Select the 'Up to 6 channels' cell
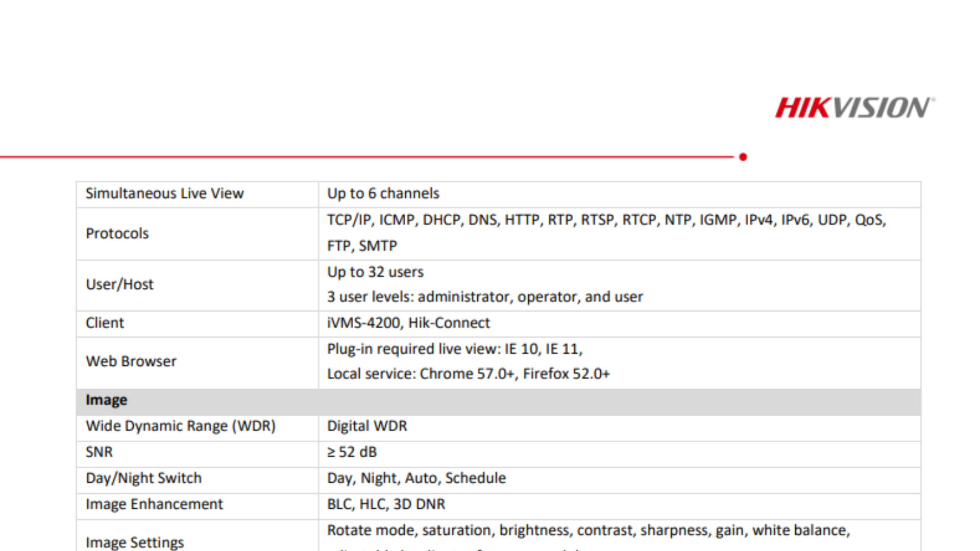The width and height of the screenshot is (980, 551). 383,194
